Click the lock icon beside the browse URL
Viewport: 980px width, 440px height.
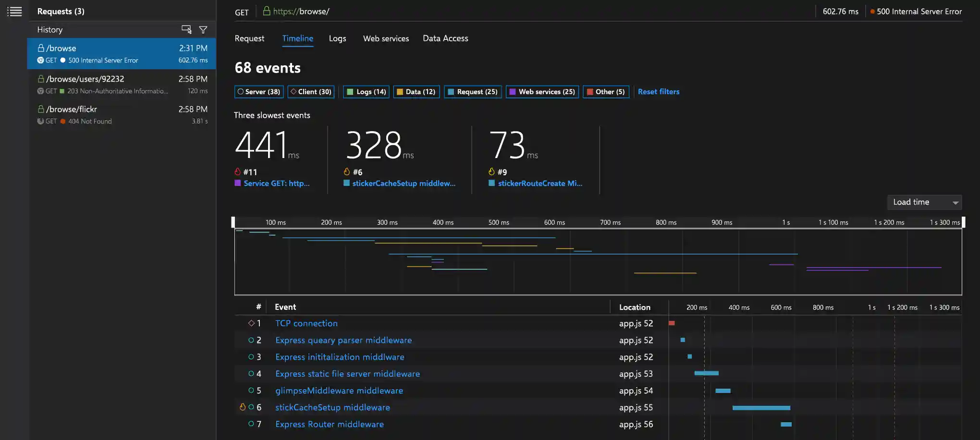[267, 11]
